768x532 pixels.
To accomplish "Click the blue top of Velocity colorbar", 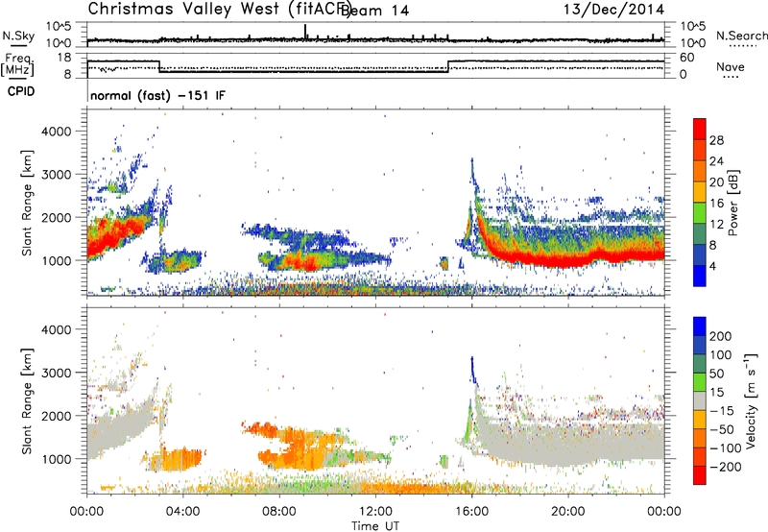I will [700, 326].
